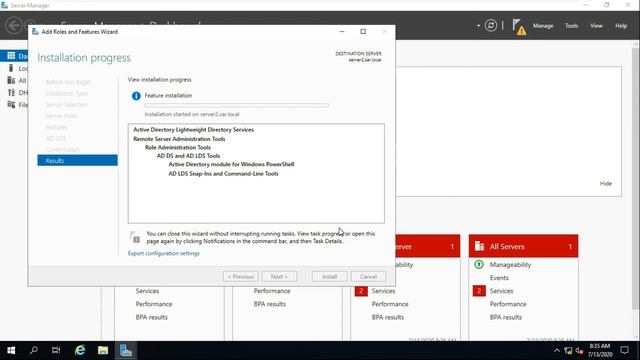Click Services in All Servers tile

click(501, 291)
